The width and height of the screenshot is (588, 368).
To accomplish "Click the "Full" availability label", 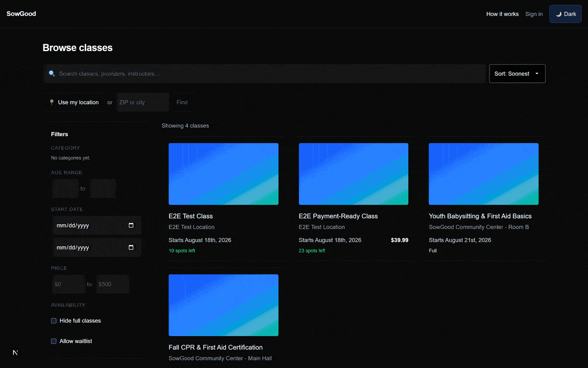I will click(433, 251).
